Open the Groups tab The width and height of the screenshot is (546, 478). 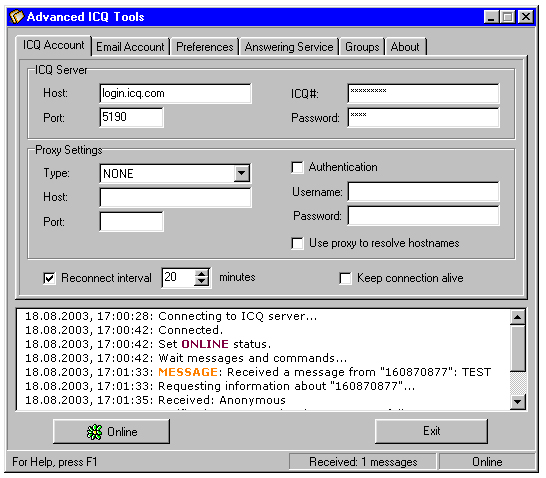[362, 47]
